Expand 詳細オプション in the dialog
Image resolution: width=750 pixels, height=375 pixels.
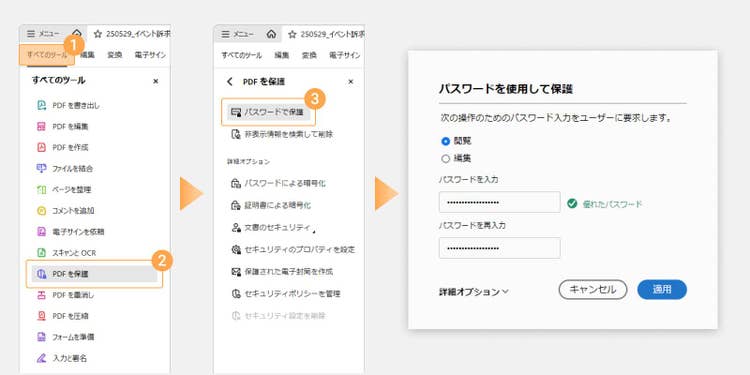(x=474, y=291)
